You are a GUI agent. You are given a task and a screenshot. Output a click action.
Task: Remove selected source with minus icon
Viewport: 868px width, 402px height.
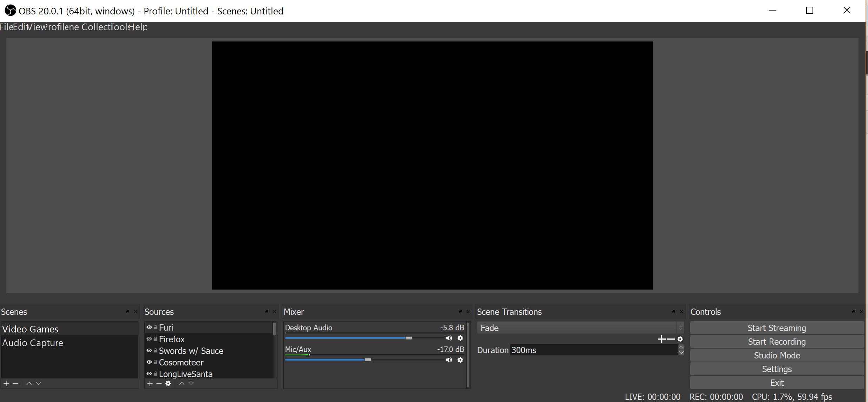click(x=159, y=383)
